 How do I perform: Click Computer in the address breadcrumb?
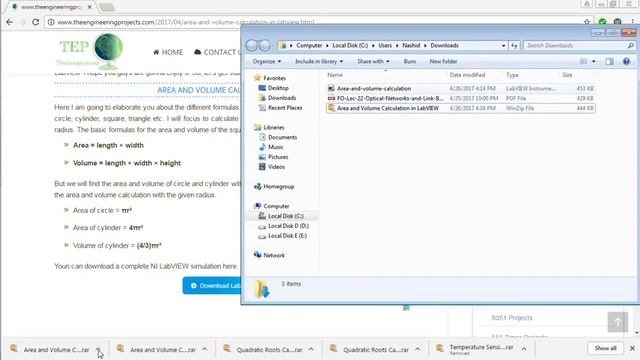309,45
